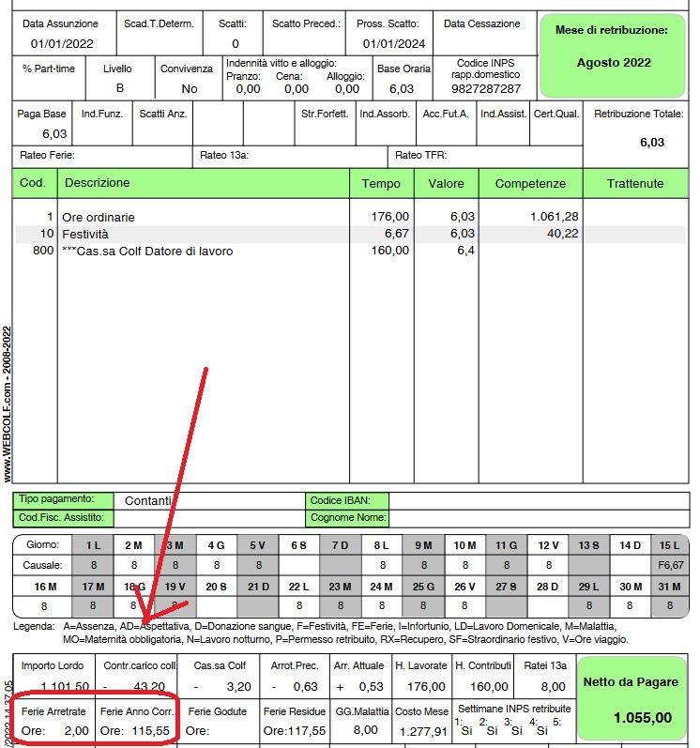Click the Competenze column header

pyautogui.click(x=530, y=183)
